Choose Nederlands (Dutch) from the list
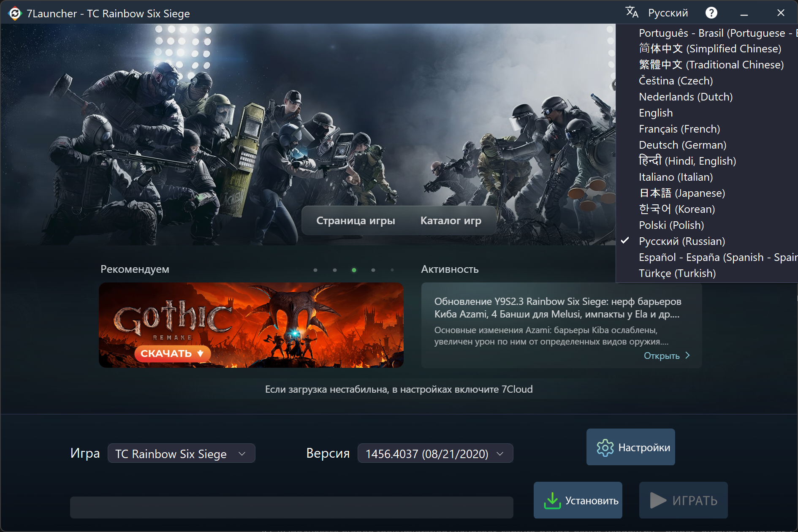Viewport: 798px width, 532px height. pos(707,97)
